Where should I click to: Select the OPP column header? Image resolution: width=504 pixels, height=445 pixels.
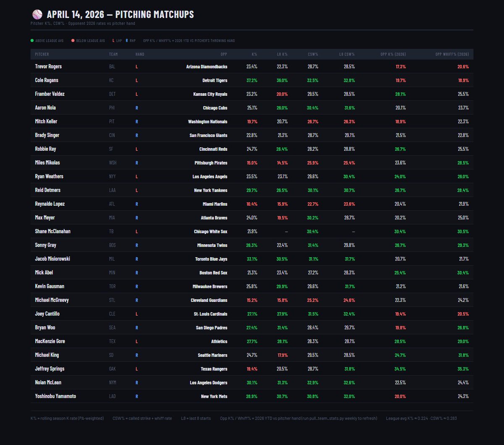pyautogui.click(x=224, y=55)
